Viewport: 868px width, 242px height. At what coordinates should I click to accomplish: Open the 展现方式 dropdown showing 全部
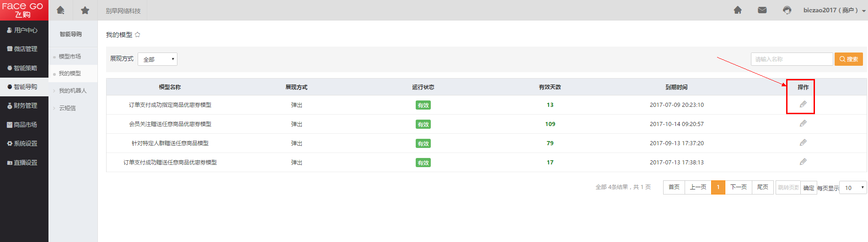click(157, 59)
